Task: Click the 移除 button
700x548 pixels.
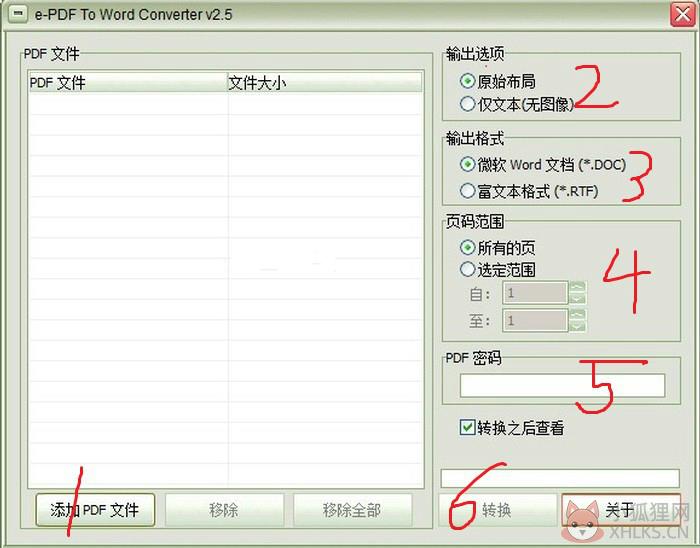Action: [225, 510]
